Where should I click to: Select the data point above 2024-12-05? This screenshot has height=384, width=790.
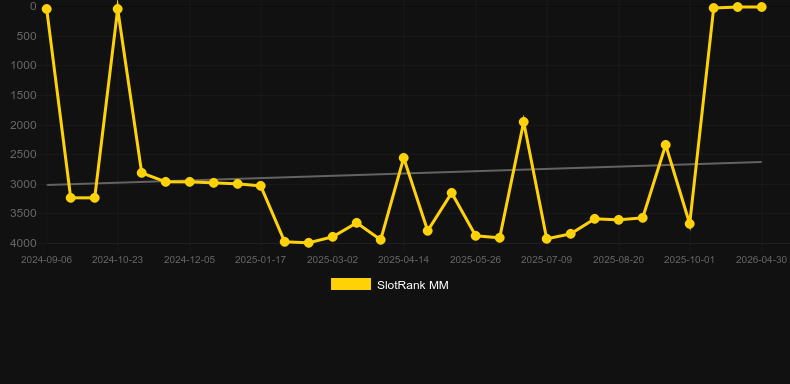(x=189, y=181)
